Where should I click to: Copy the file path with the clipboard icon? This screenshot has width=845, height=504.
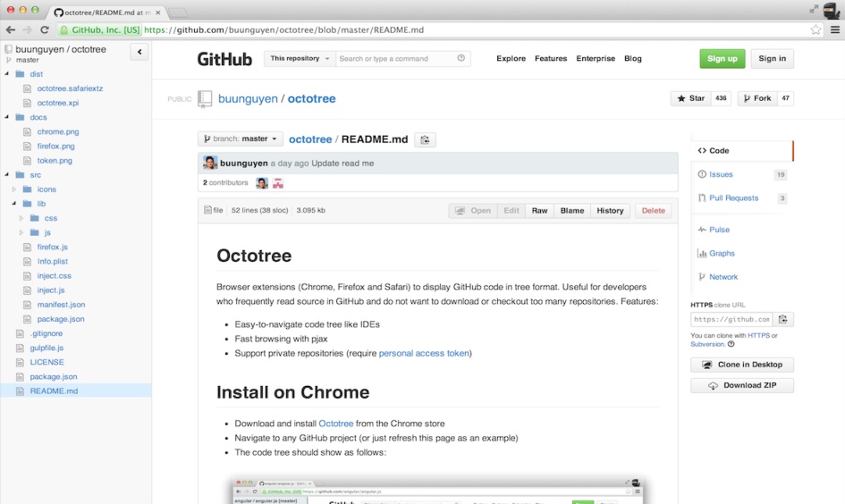coord(426,139)
